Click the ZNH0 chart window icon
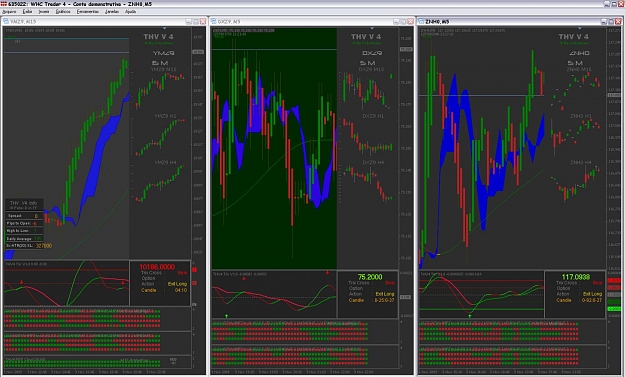625x377 pixels. [x=421, y=22]
